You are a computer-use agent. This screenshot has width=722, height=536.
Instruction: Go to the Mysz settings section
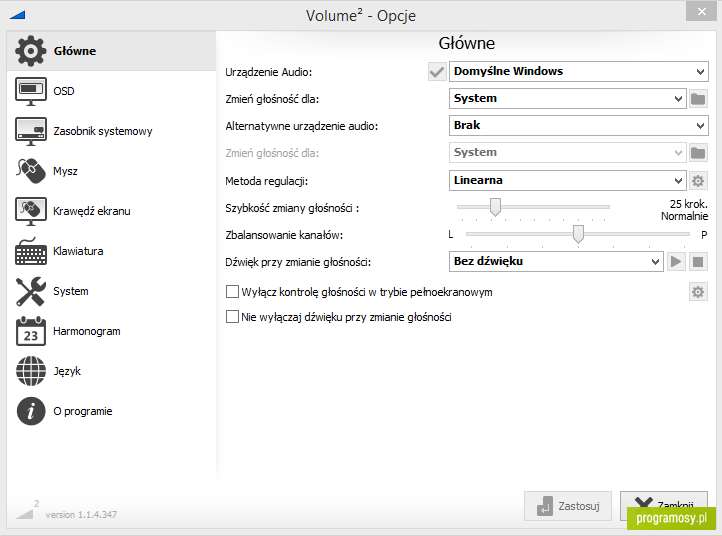coord(111,171)
